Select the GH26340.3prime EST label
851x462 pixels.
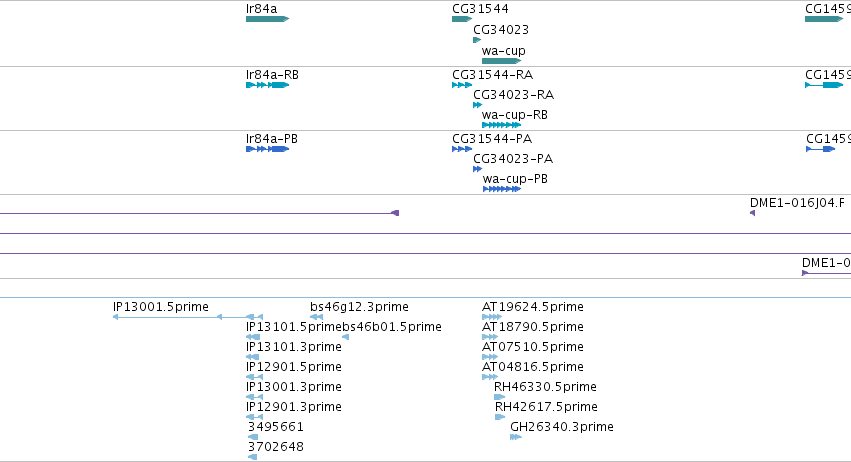pyautogui.click(x=562, y=427)
